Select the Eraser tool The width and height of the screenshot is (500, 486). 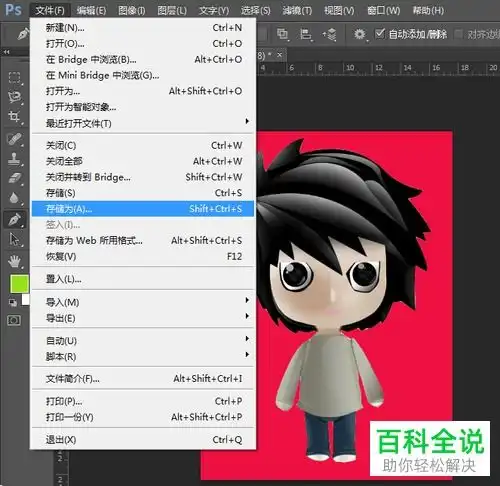tap(14, 178)
